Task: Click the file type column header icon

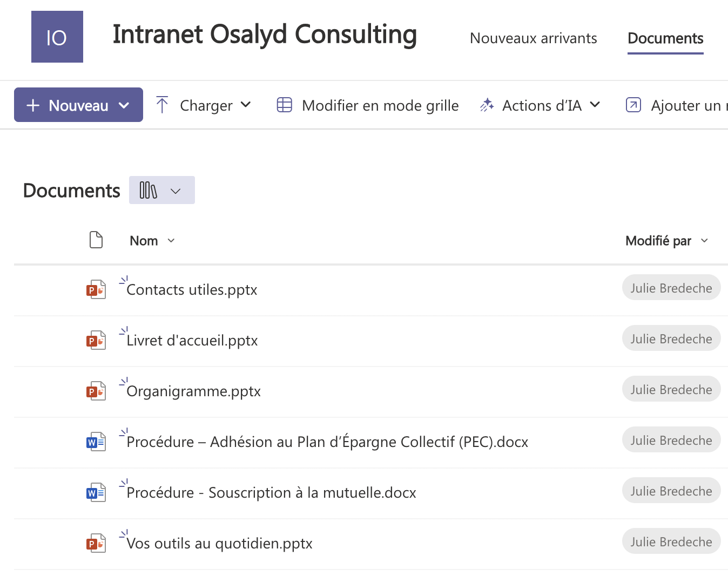Action: [x=96, y=240]
